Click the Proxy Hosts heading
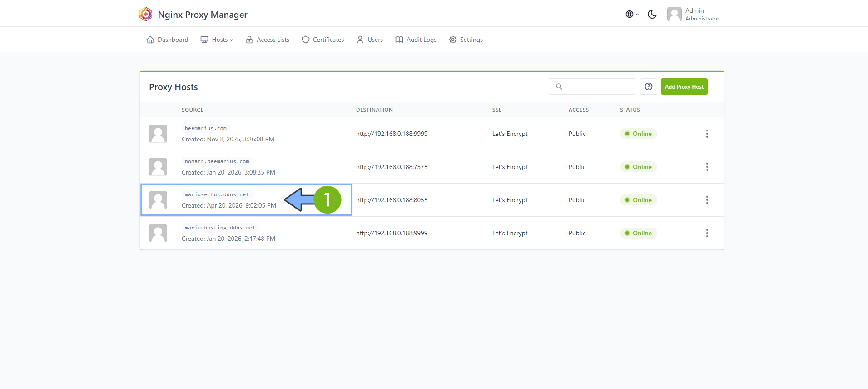The height and width of the screenshot is (389, 868). pyautogui.click(x=174, y=87)
